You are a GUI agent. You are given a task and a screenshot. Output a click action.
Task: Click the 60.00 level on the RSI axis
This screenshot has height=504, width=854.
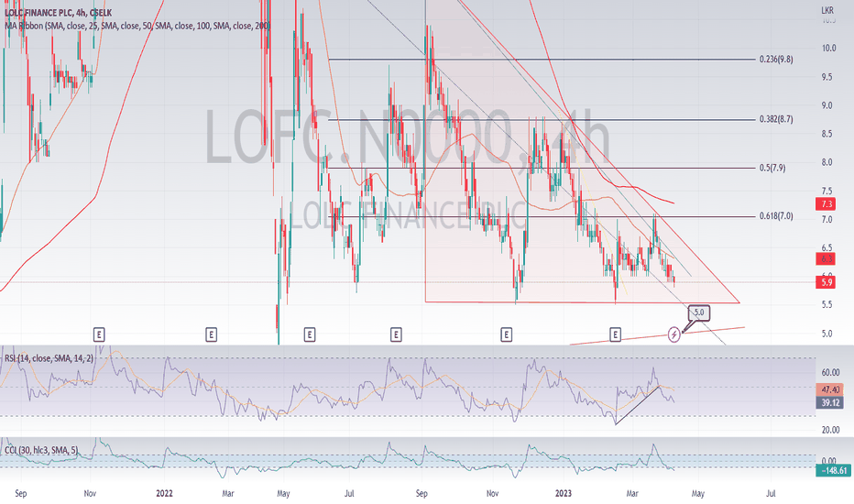pos(830,372)
